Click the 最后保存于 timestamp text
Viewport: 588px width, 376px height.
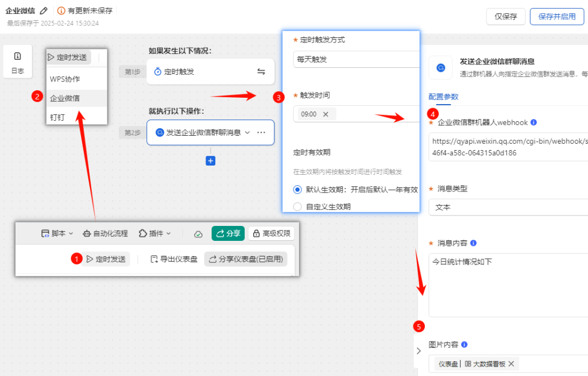click(53, 24)
